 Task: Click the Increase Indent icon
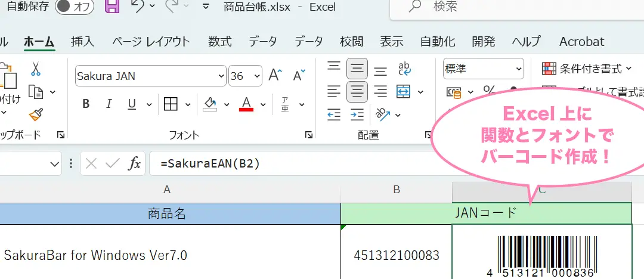point(357,114)
